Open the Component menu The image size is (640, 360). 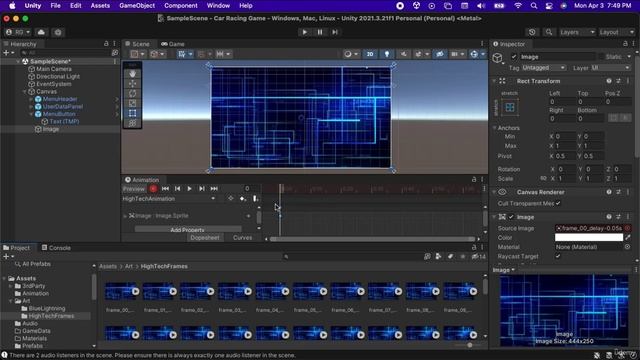tap(181, 6)
